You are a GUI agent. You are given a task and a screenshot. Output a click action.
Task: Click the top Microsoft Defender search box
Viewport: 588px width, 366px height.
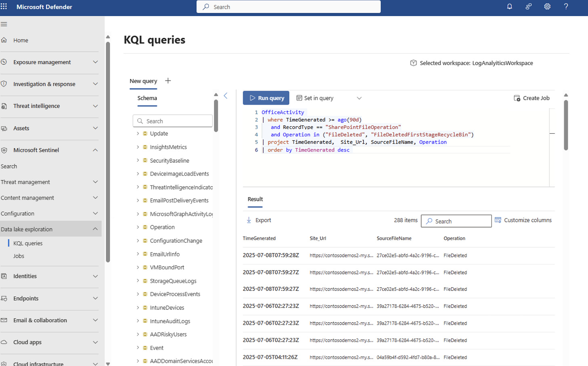[x=288, y=7]
